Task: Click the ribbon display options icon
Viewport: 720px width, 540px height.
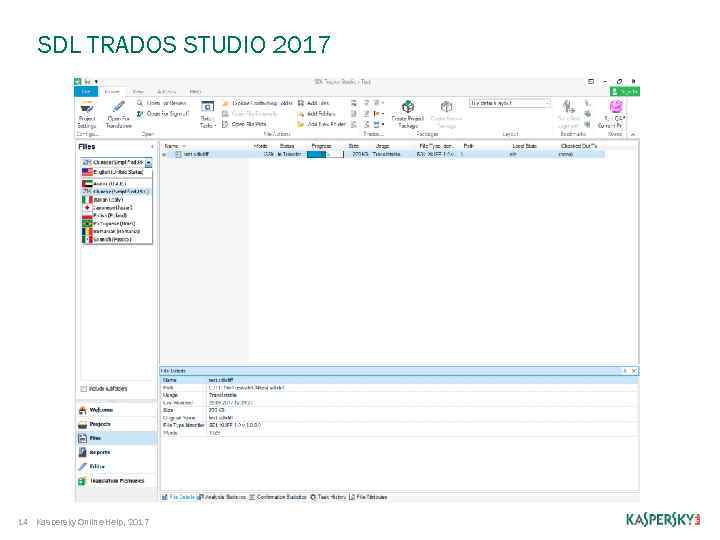Action: point(591,82)
